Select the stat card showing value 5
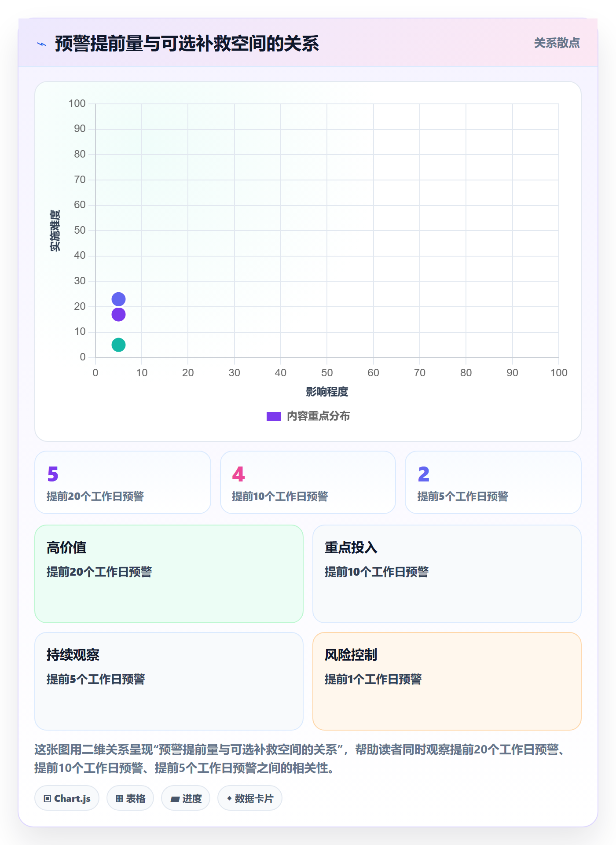This screenshot has width=616, height=845. point(123,482)
